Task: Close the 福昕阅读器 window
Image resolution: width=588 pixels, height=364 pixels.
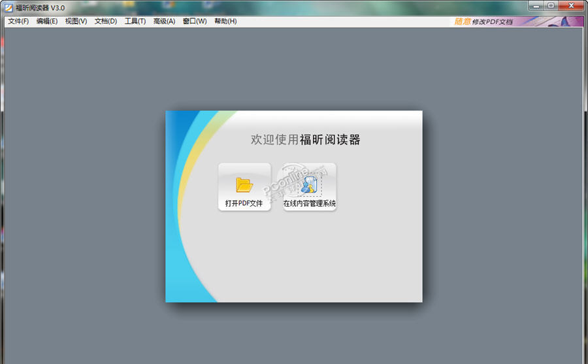Action: (x=571, y=6)
